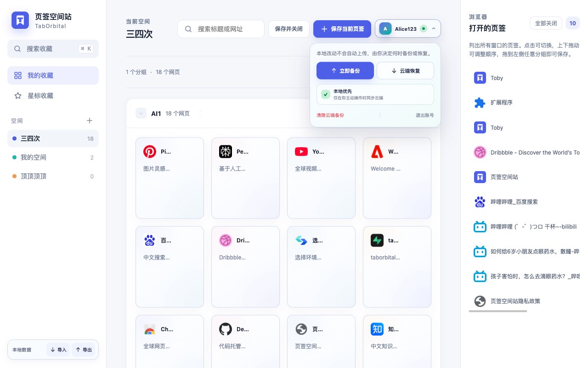Open the Dribbble bookmark card icon
This screenshot has width=588, height=368.
(x=226, y=240)
